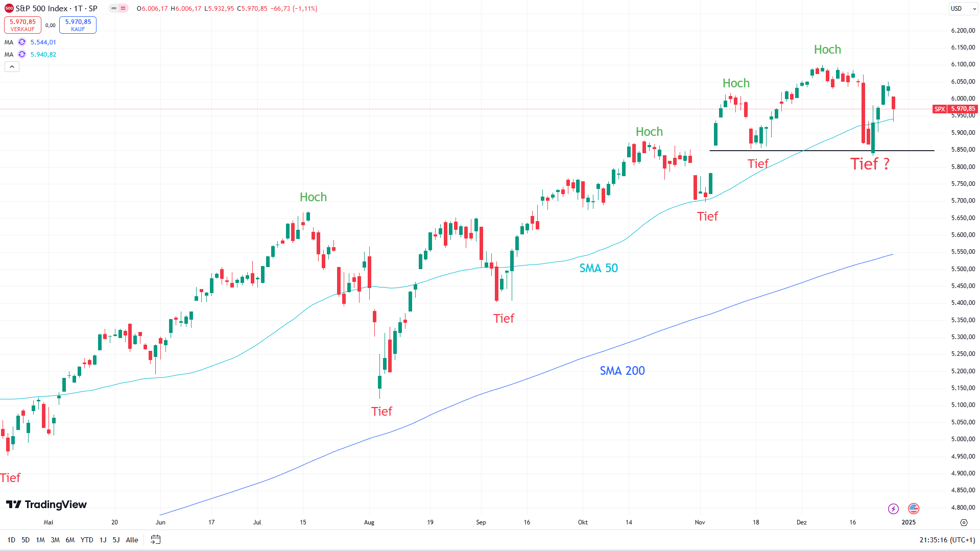Click the purple lightning bolt icon
The width and height of the screenshot is (980, 551).
point(893,509)
